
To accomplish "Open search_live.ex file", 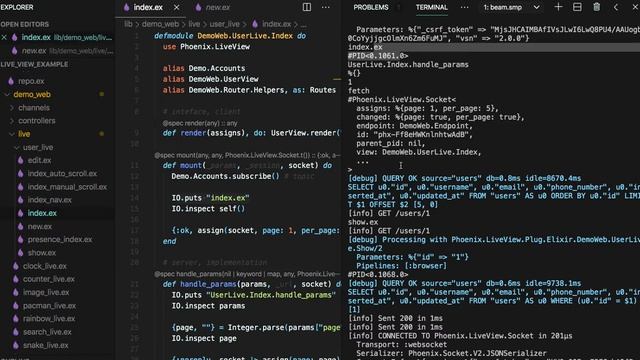I will point(47,332).
